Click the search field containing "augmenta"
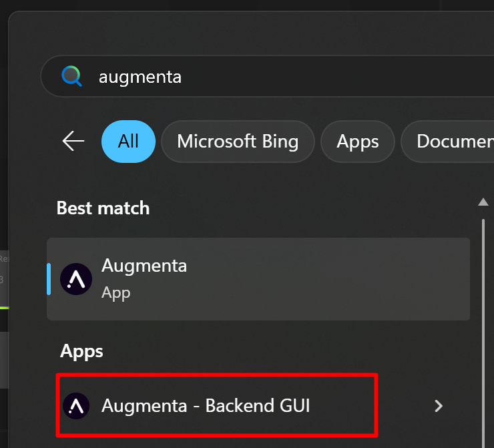This screenshot has height=448, width=494. pyautogui.click(x=267, y=77)
